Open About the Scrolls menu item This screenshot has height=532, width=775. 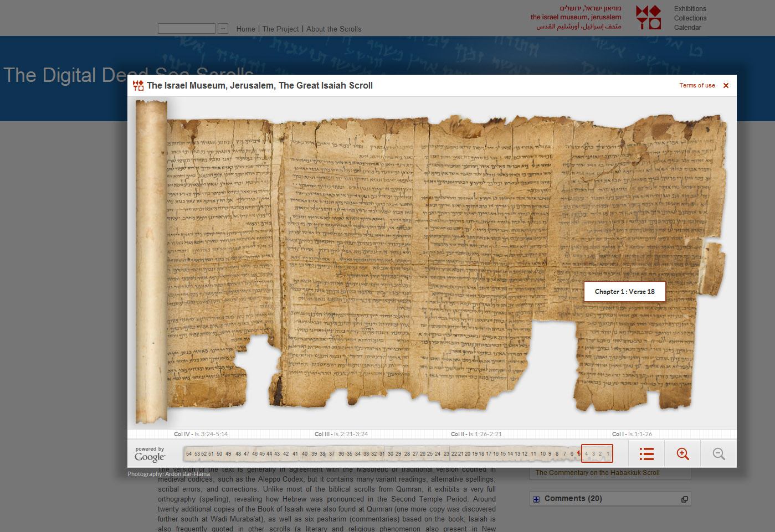pyautogui.click(x=333, y=29)
